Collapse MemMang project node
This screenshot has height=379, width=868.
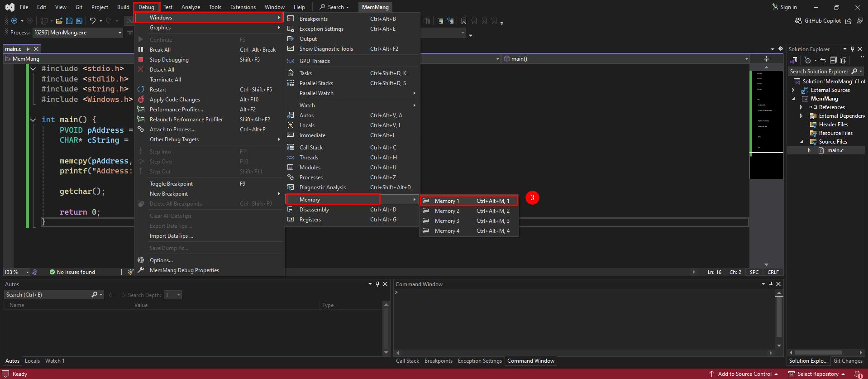pos(793,99)
